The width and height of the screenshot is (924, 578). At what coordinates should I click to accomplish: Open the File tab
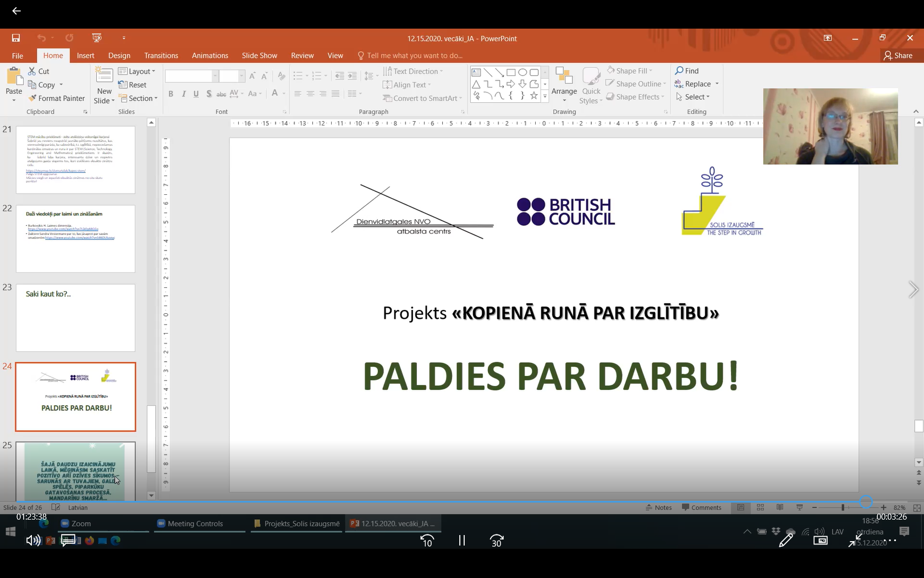point(18,56)
